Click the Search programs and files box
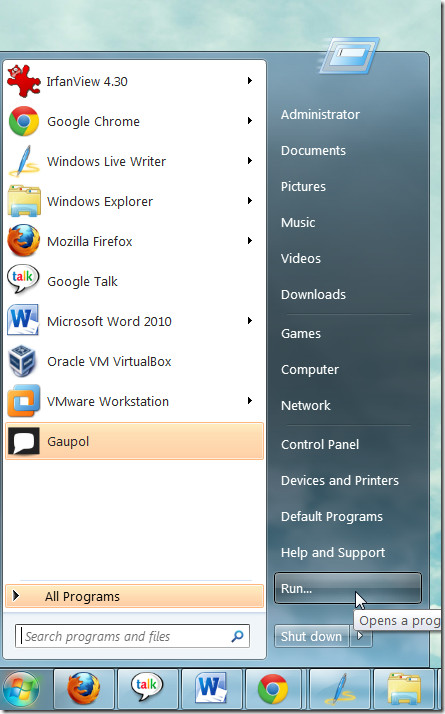Image resolution: width=445 pixels, height=714 pixels. pos(132,636)
